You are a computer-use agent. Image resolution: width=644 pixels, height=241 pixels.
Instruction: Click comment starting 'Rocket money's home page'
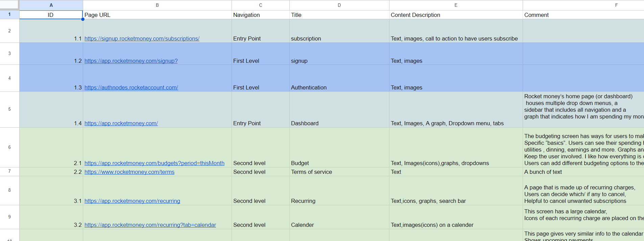(583, 109)
